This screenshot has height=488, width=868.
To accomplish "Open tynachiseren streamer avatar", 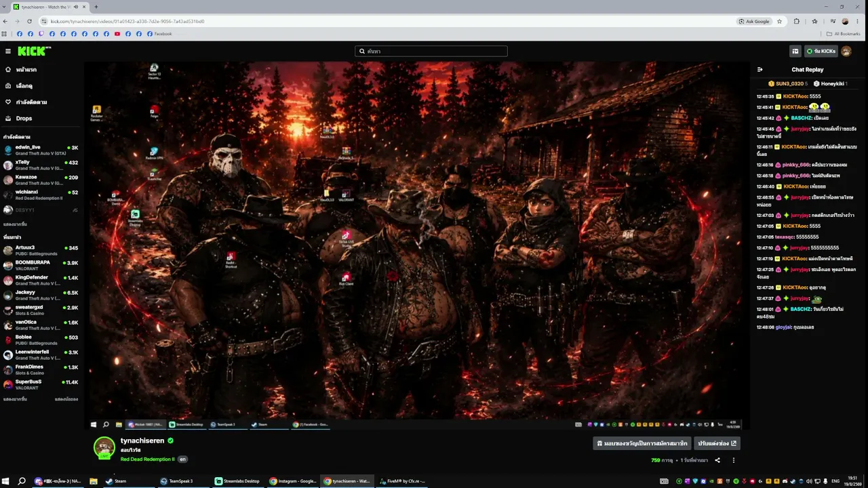I will click(104, 447).
